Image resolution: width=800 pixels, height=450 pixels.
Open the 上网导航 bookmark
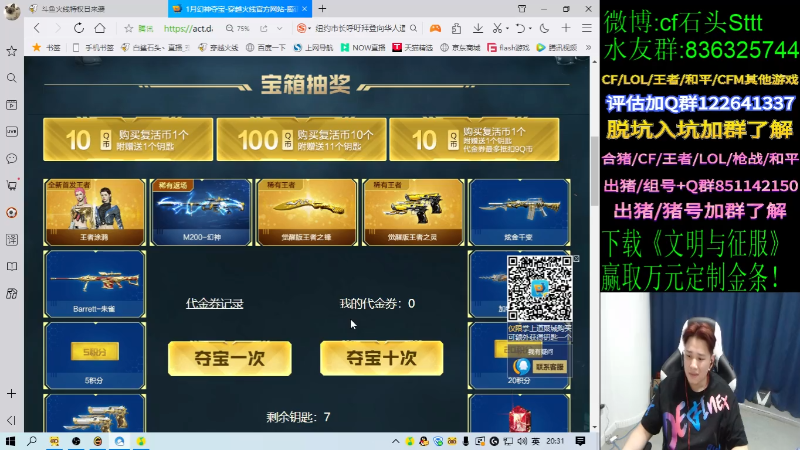[x=313, y=47]
